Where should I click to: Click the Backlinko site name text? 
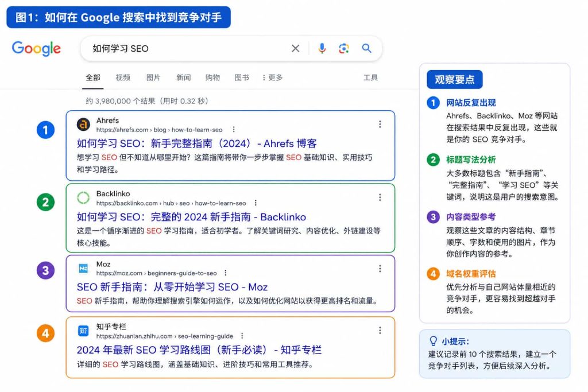pos(113,194)
